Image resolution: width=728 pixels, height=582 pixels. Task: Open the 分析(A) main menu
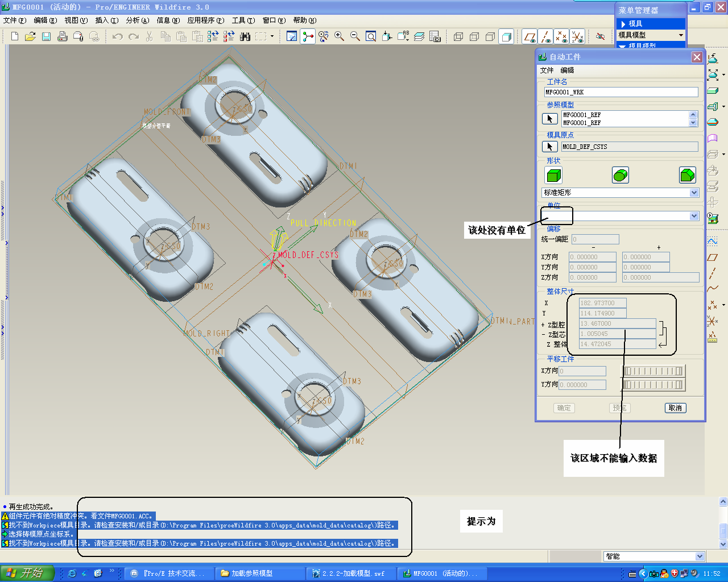pos(138,20)
